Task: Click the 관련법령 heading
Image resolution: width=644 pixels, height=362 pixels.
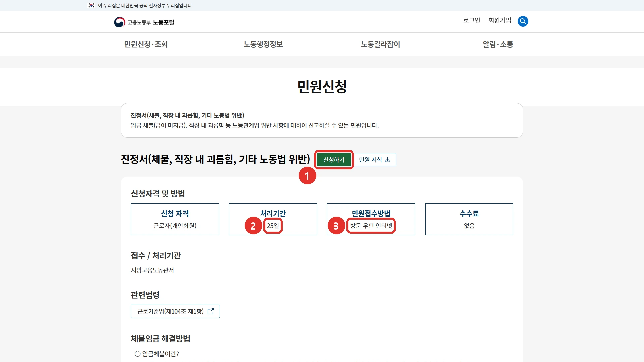Action: pos(145,295)
